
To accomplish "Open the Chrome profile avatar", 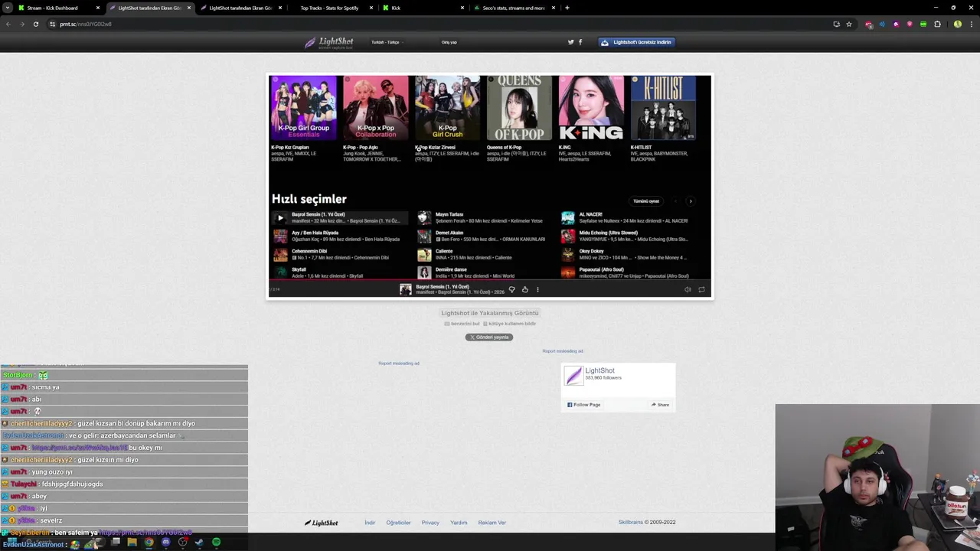I will coord(957,24).
